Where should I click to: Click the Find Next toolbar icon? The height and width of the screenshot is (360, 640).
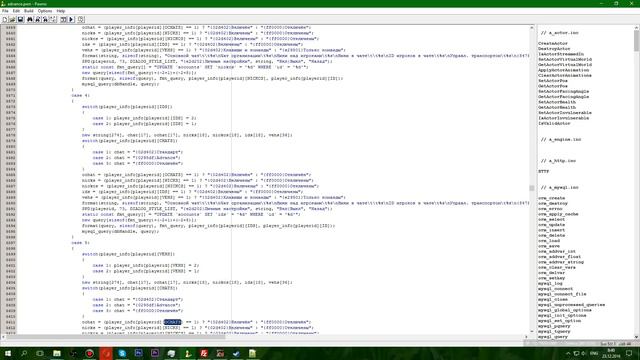(37, 19)
